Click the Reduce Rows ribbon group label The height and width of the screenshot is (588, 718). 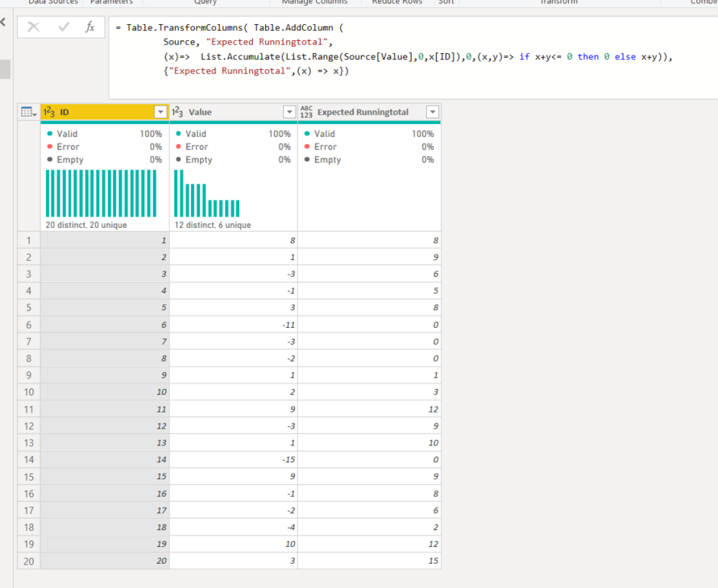tap(397, 2)
